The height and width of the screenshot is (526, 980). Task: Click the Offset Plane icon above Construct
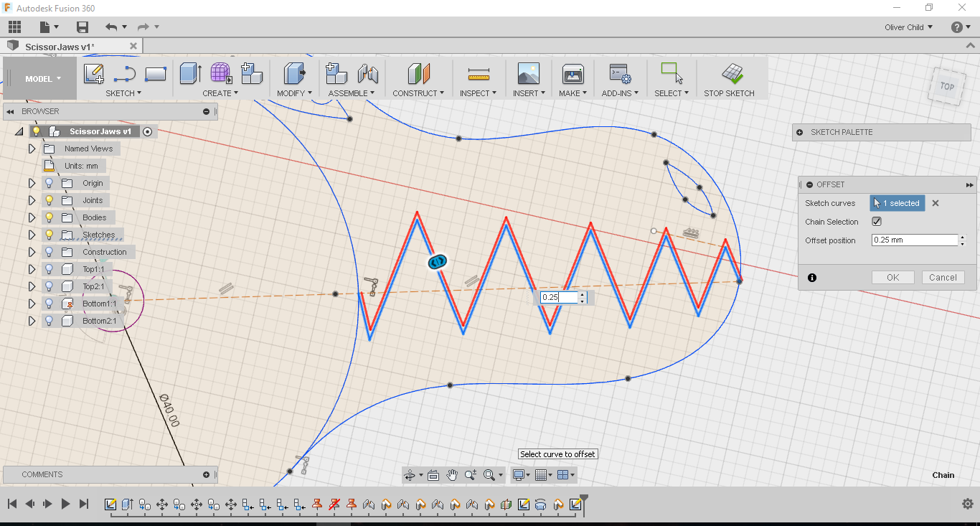[418, 73]
